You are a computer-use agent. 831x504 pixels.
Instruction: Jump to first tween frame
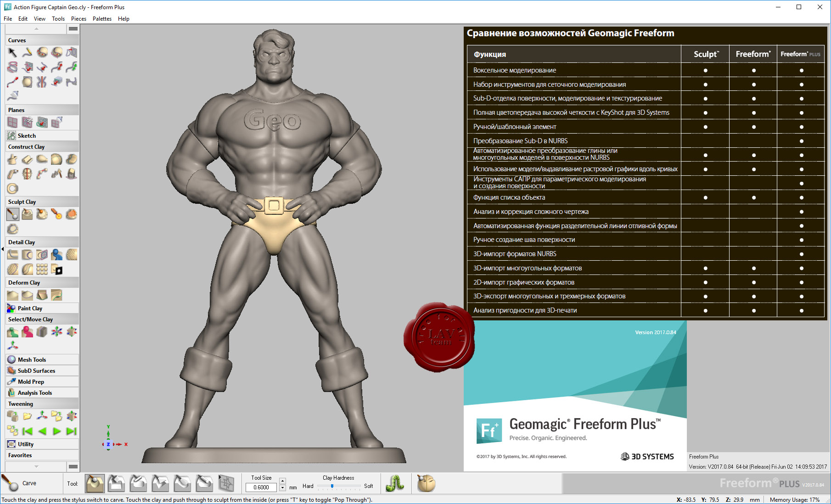pyautogui.click(x=27, y=431)
